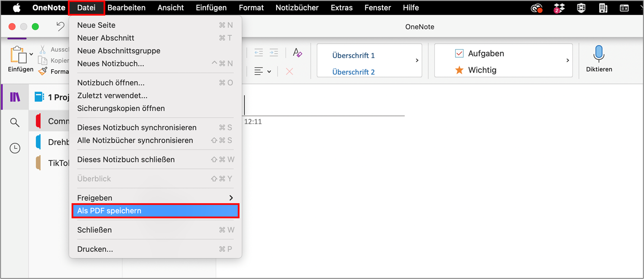This screenshot has height=279, width=644.
Task: Click the search magnifier in sidebar
Action: tap(15, 123)
